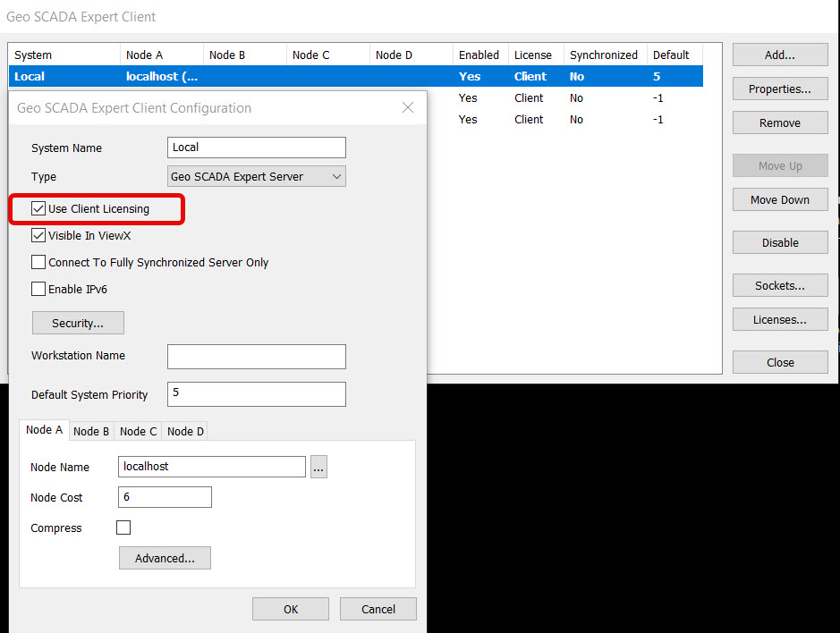
Task: Click the localhost cell in Local row
Action: 162,76
